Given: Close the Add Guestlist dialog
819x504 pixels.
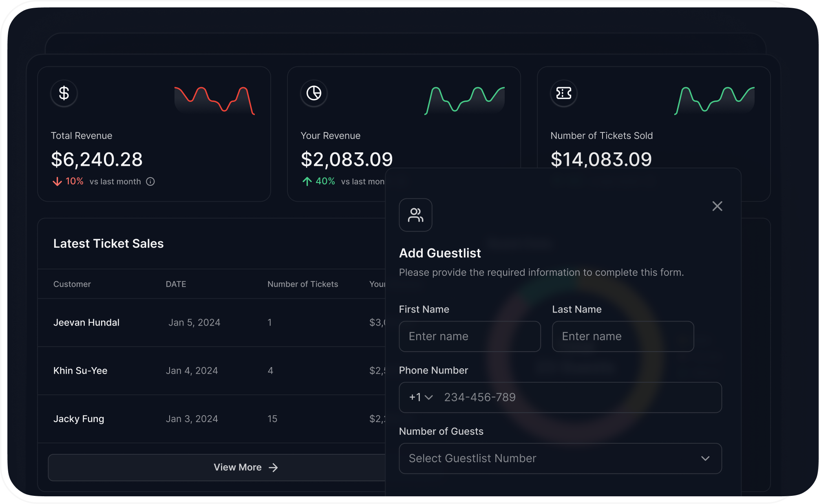Looking at the screenshot, I should [x=717, y=206].
